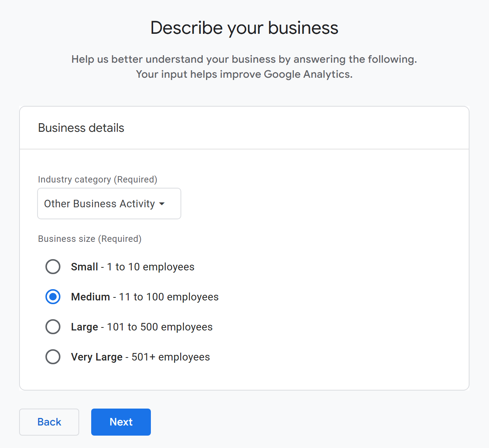
Task: Pick the Very Large 501+ employees radio
Action: tap(53, 357)
